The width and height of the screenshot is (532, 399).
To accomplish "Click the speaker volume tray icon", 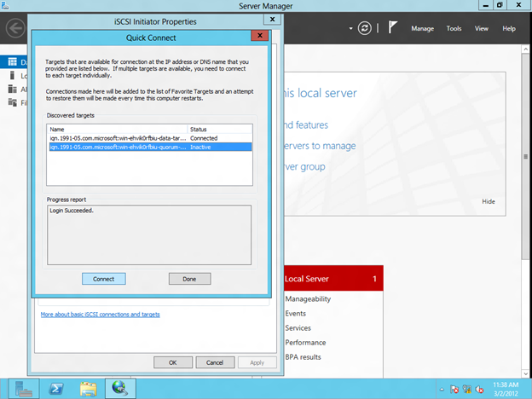I will pos(481,389).
